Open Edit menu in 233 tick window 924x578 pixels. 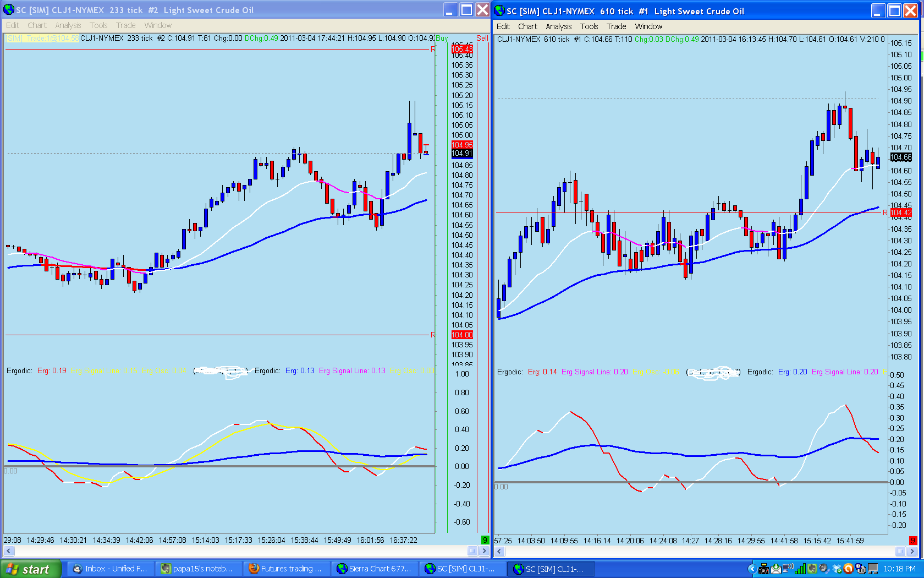point(12,25)
